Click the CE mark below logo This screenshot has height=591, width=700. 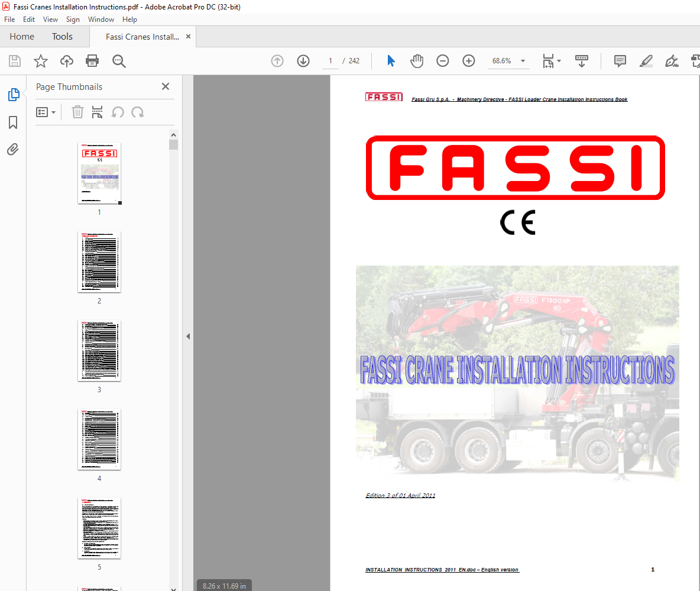click(x=517, y=222)
